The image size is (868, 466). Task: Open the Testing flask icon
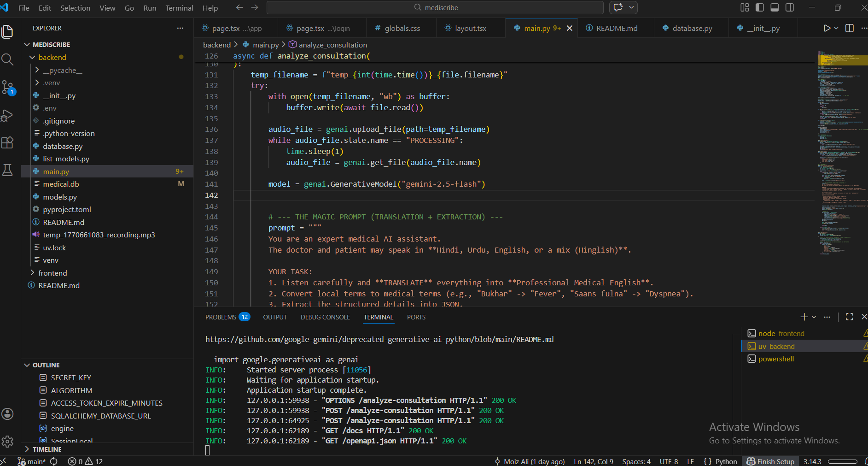7,170
